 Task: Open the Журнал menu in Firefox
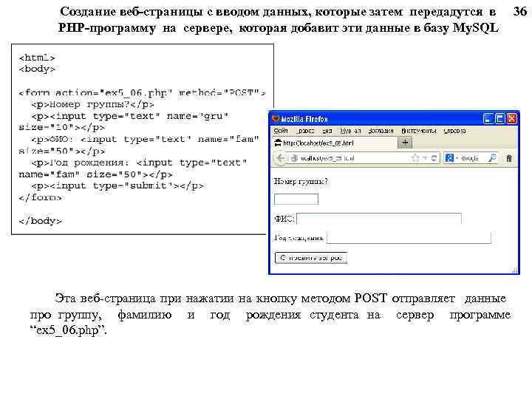pyautogui.click(x=350, y=131)
